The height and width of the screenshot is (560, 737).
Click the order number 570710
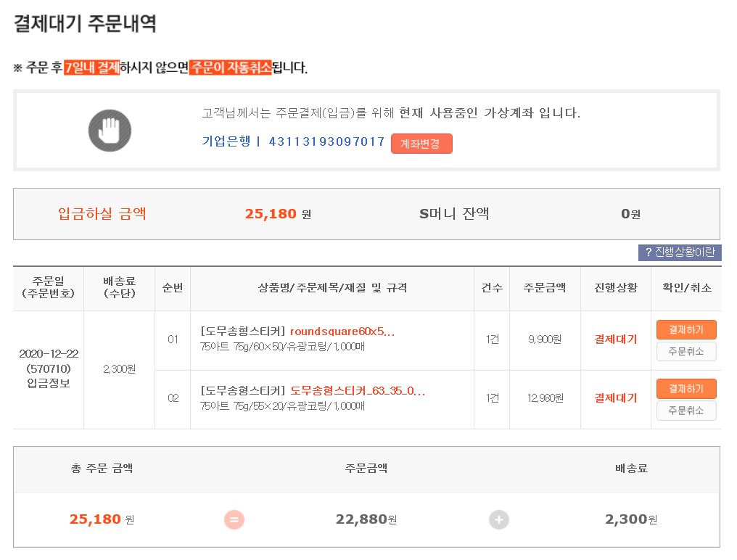click(x=49, y=368)
